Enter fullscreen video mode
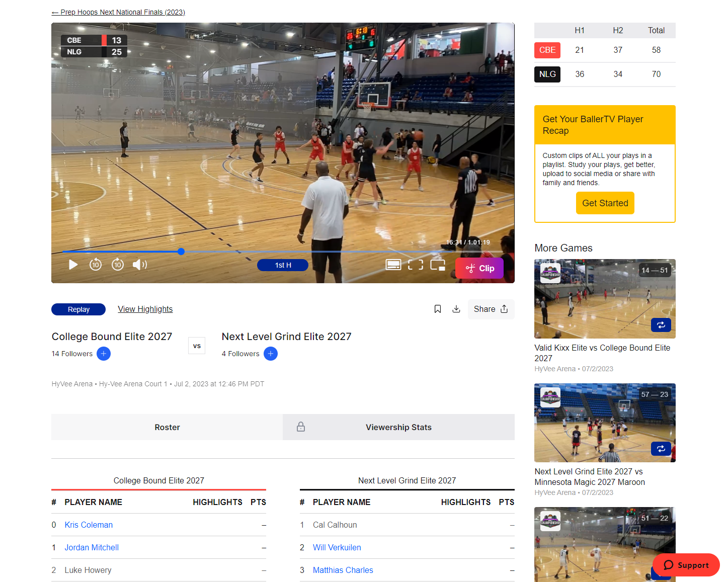Image resolution: width=728 pixels, height=582 pixels. tap(415, 265)
